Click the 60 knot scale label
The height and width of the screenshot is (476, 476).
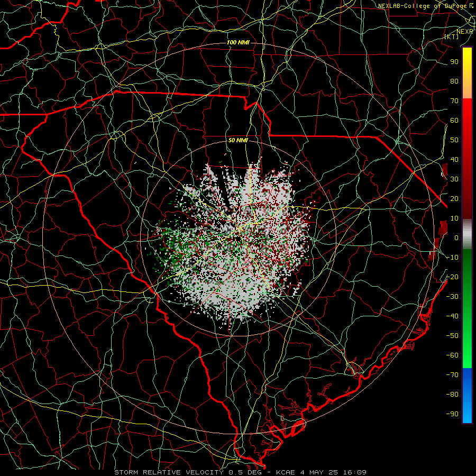pos(454,120)
